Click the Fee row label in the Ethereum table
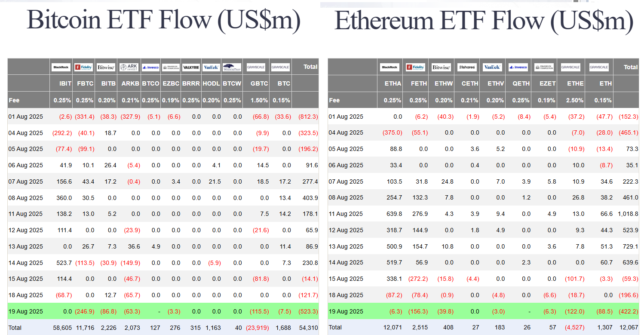Image resolution: width=644 pixels, height=335 pixels. click(x=334, y=100)
